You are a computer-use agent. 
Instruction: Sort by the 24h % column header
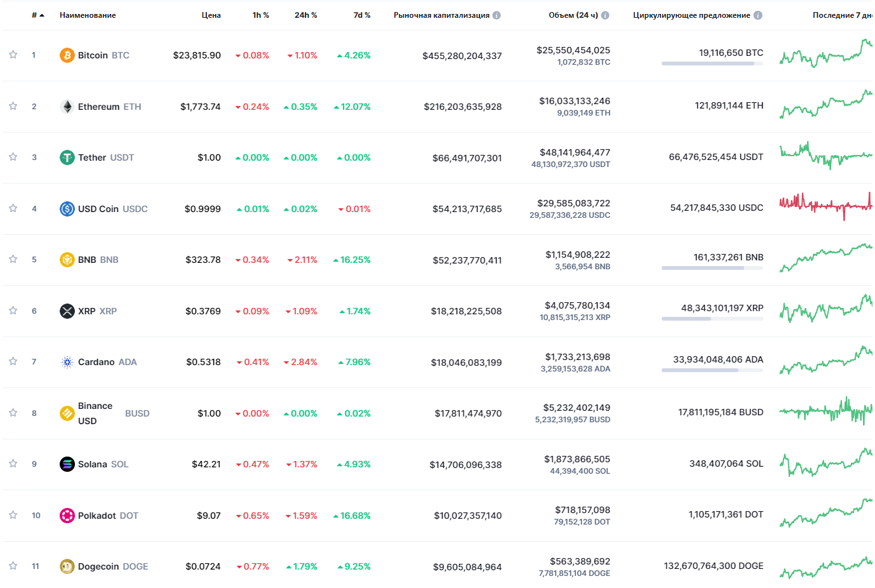coord(305,15)
